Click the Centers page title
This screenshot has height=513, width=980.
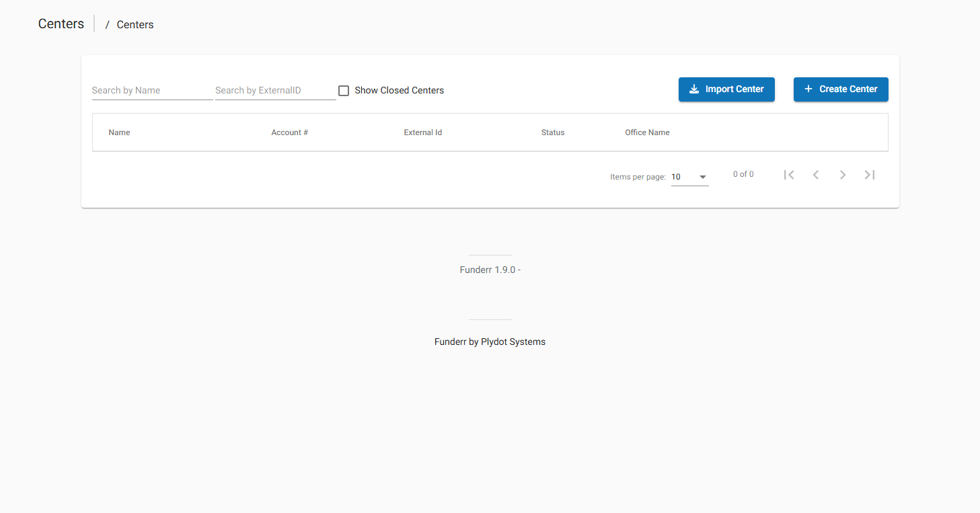pyautogui.click(x=61, y=24)
